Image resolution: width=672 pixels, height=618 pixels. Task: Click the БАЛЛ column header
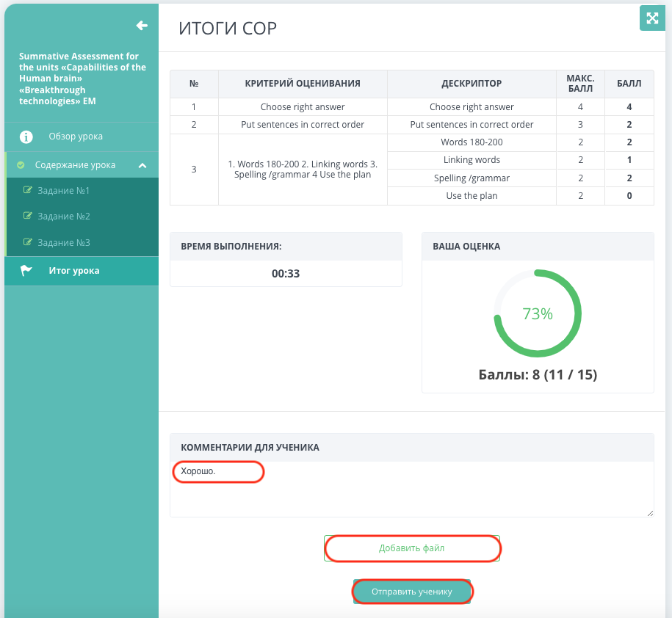(x=629, y=84)
